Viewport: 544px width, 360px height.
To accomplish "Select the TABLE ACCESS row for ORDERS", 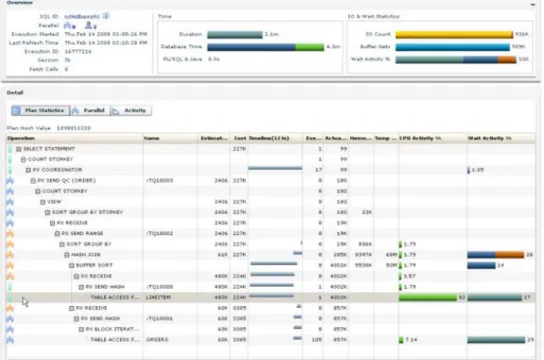I will pyautogui.click(x=271, y=340).
